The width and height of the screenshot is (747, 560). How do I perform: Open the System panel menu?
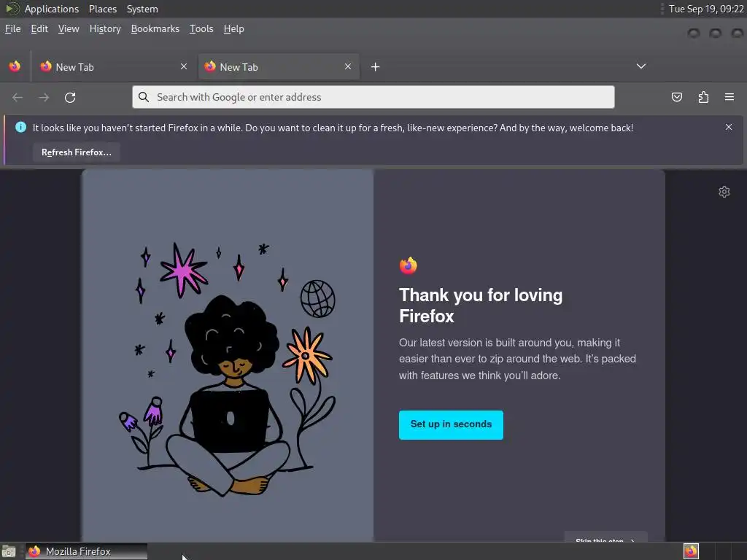coord(142,9)
